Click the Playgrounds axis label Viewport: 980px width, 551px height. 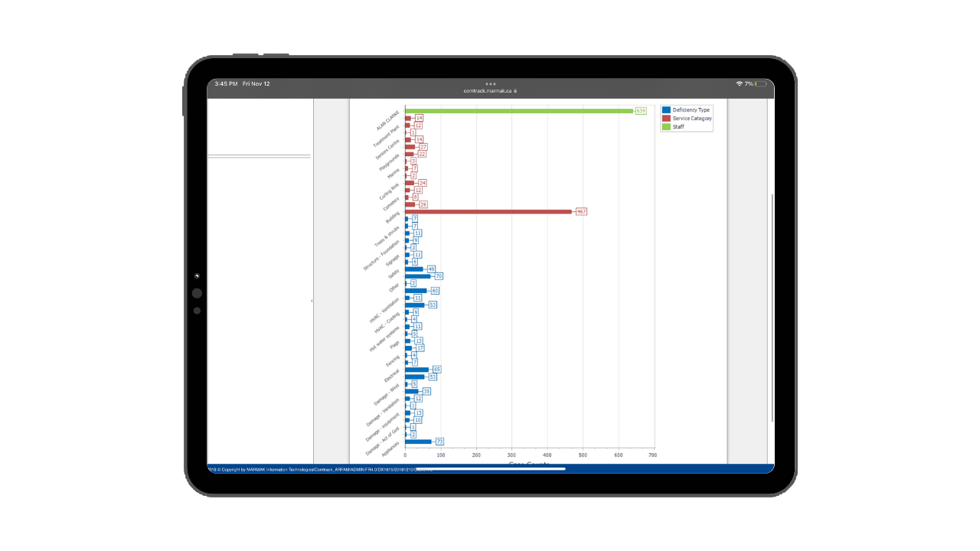390,161
